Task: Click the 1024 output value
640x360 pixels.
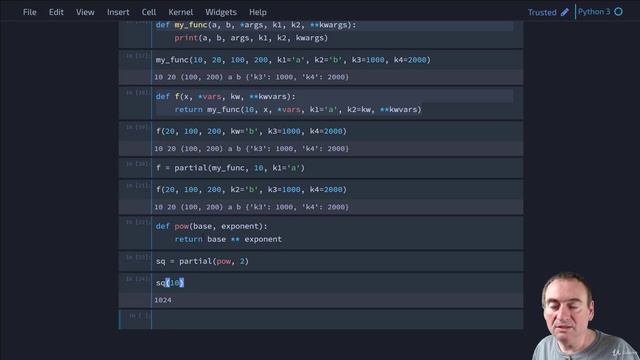Action: pyautogui.click(x=163, y=300)
